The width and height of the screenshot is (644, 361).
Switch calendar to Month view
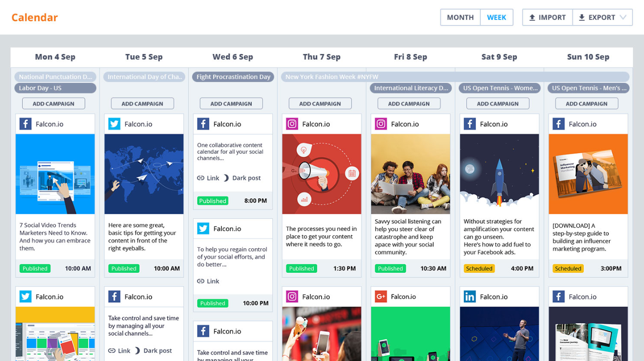(x=460, y=17)
